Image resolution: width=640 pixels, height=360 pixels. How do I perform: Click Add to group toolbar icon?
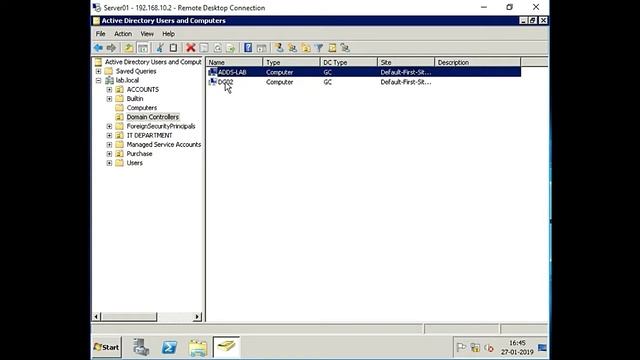[345, 48]
